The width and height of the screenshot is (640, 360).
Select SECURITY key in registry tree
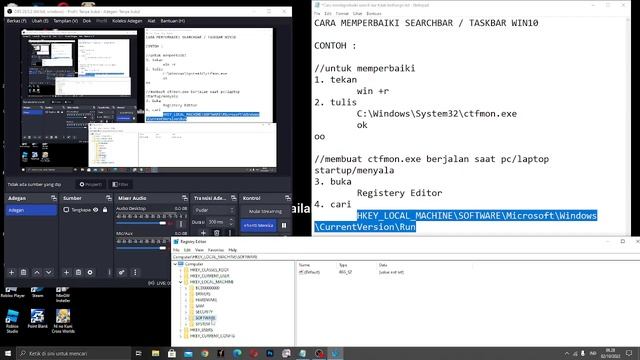[x=204, y=312]
